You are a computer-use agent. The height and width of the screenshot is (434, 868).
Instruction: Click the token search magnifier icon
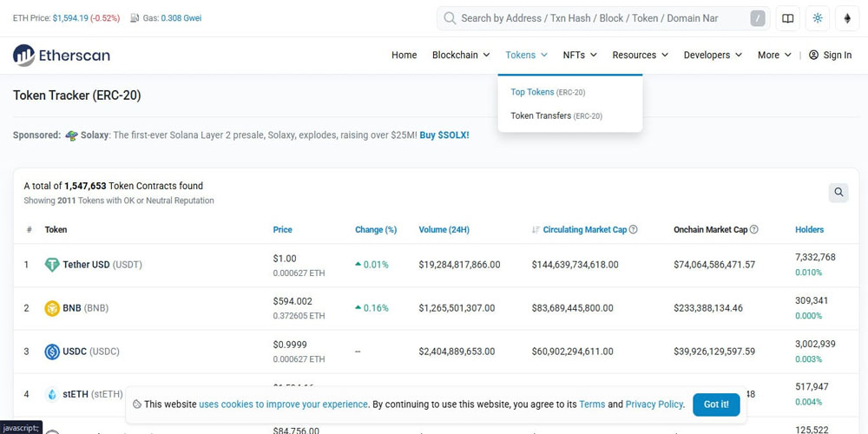click(838, 193)
